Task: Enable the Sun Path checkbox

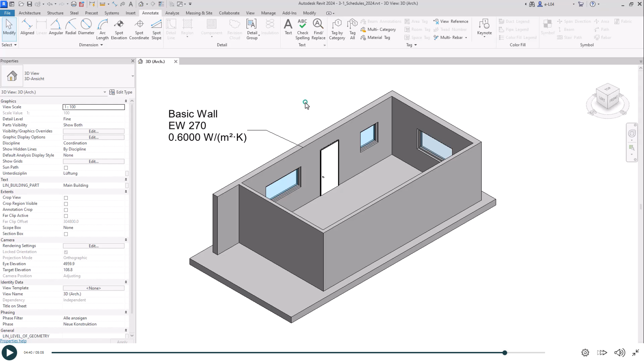Action: (x=66, y=168)
